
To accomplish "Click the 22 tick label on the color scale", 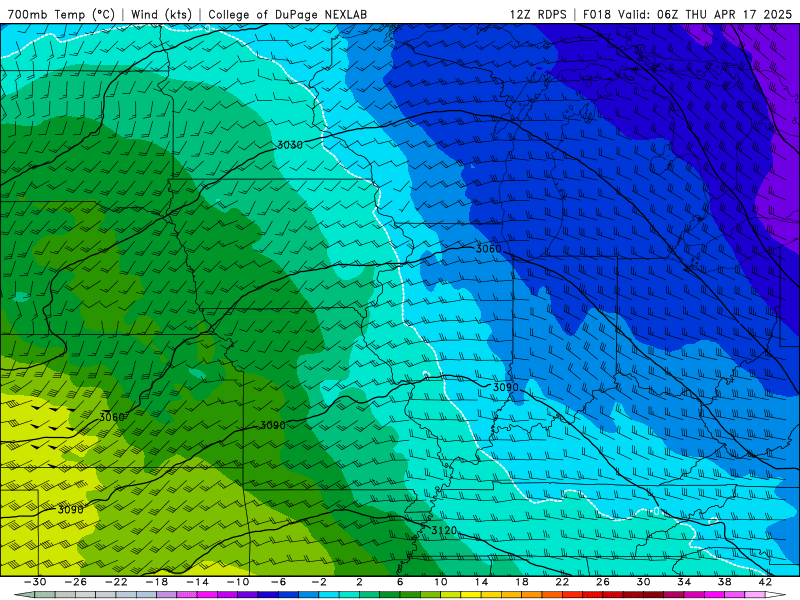I will coord(562,582).
